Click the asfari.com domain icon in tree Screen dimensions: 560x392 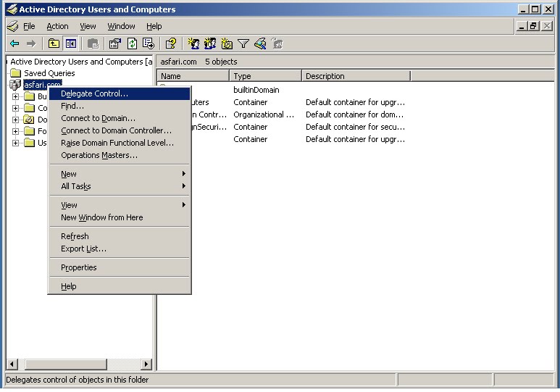(x=15, y=85)
